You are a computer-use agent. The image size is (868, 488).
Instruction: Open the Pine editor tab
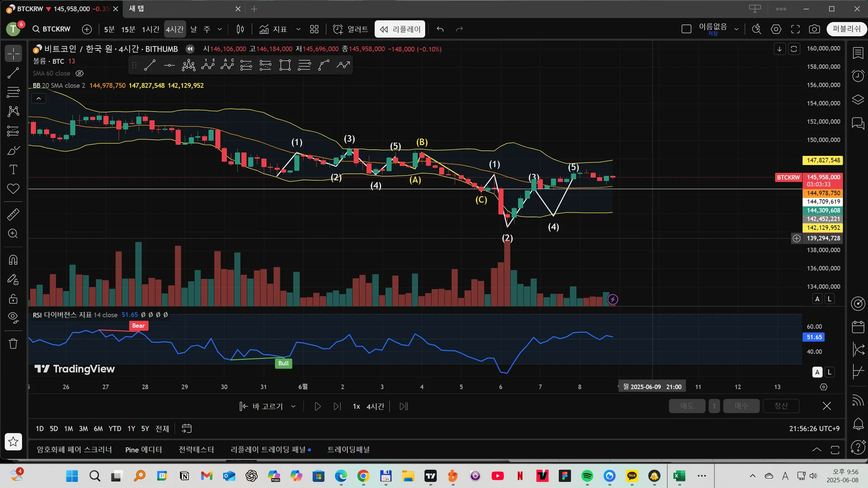tap(143, 450)
